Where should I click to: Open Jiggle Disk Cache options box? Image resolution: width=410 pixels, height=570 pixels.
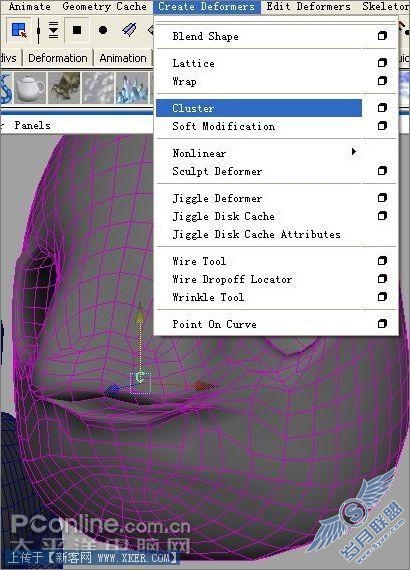click(x=382, y=216)
